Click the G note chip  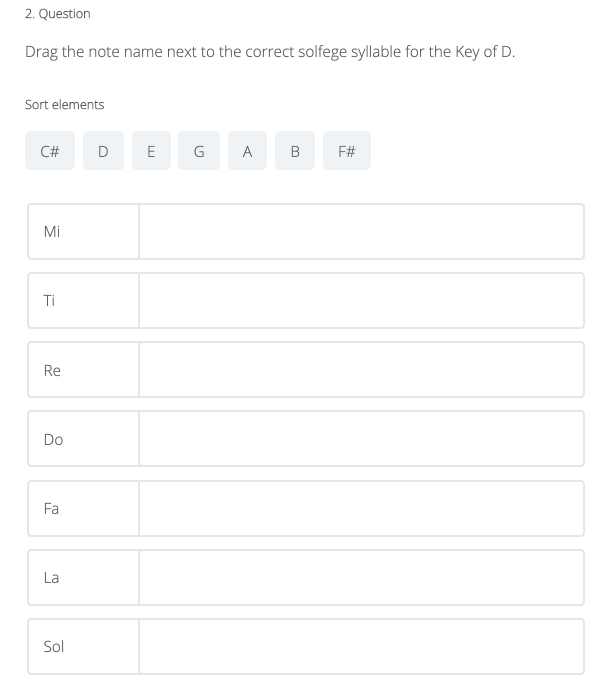click(x=199, y=152)
